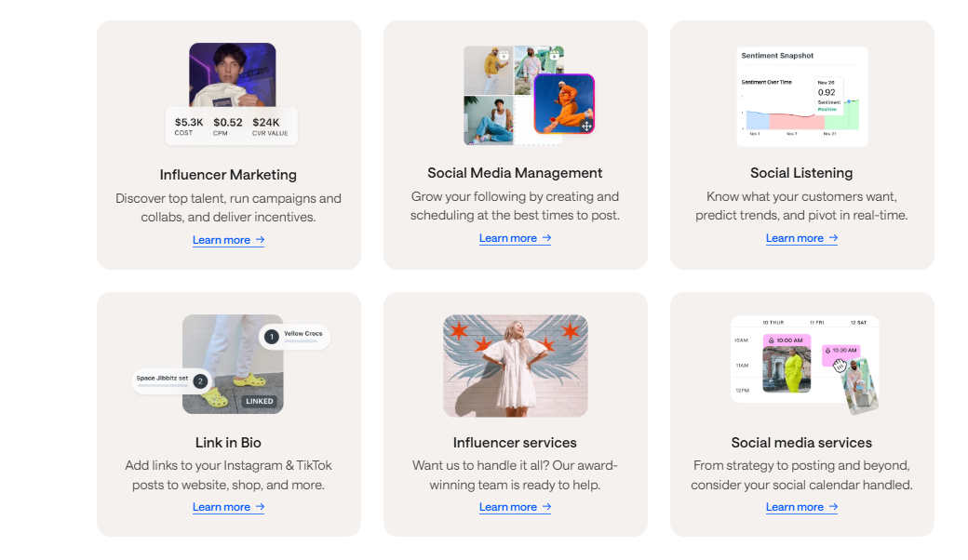968x560 pixels.
Task: Click the Link in Bio heading
Action: (x=228, y=443)
